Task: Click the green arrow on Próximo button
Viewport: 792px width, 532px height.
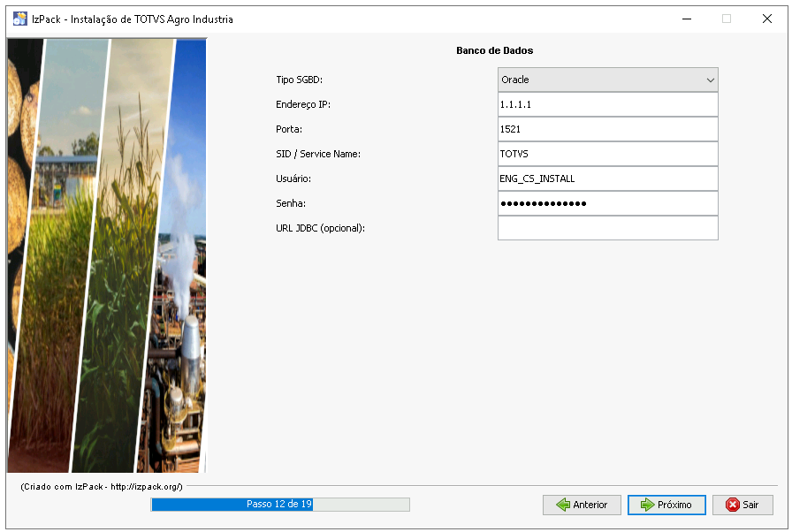Action: tap(647, 505)
